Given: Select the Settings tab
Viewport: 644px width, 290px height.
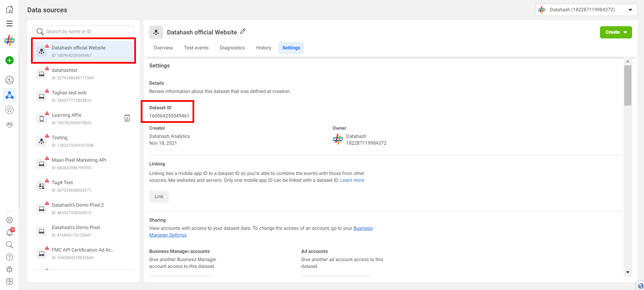Looking at the screenshot, I should coord(291,48).
